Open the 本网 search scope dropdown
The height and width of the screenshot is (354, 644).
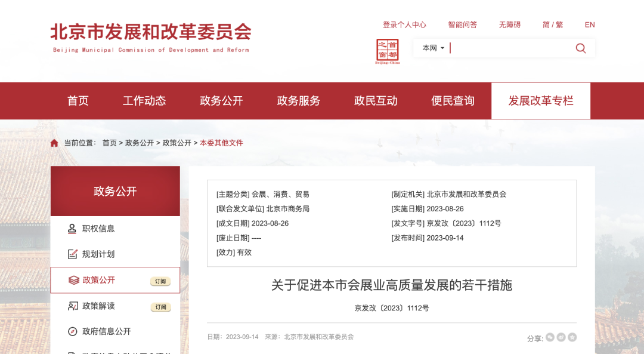coord(434,48)
